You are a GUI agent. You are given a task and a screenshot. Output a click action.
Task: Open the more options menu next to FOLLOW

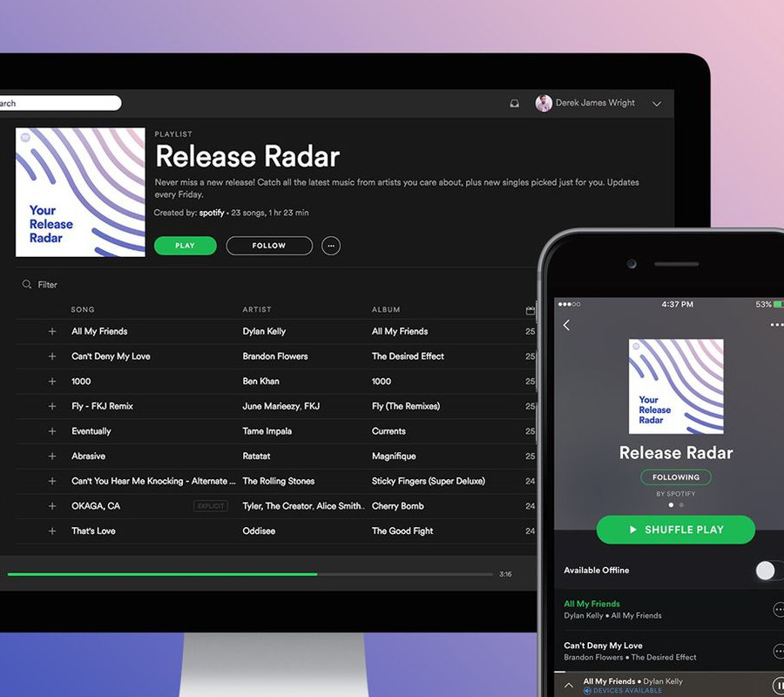(331, 246)
